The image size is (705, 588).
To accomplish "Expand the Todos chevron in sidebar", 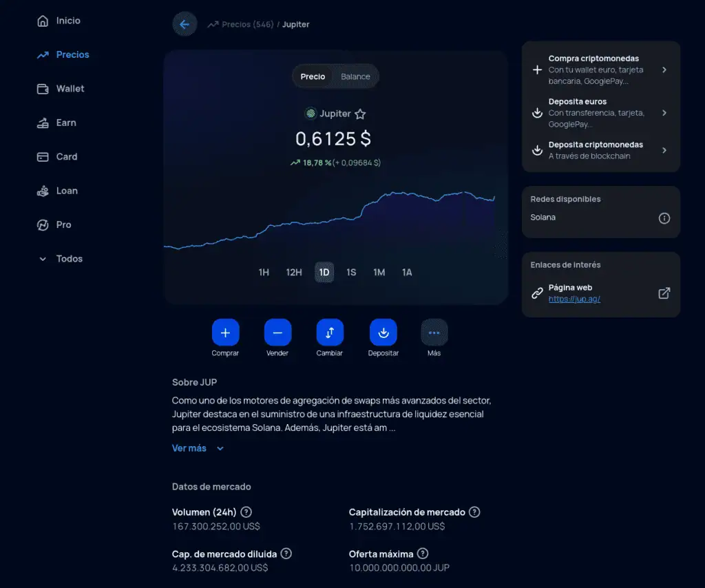I will [x=43, y=259].
